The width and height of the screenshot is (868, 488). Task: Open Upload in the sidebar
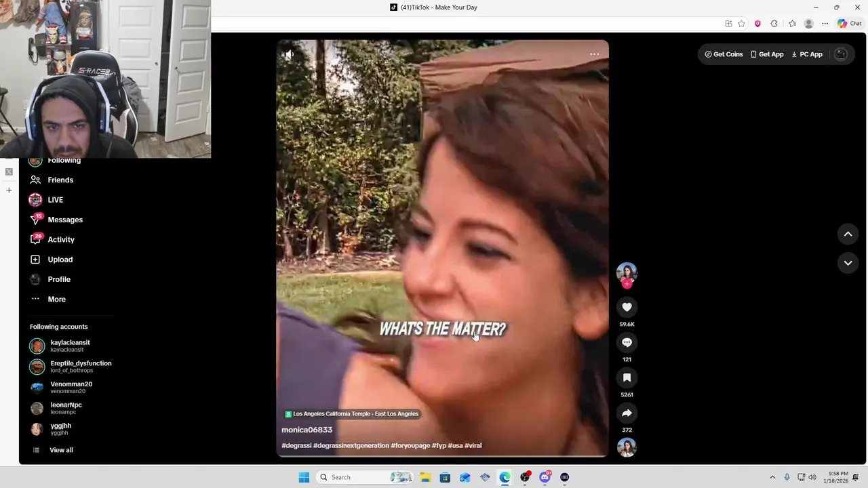click(51, 260)
